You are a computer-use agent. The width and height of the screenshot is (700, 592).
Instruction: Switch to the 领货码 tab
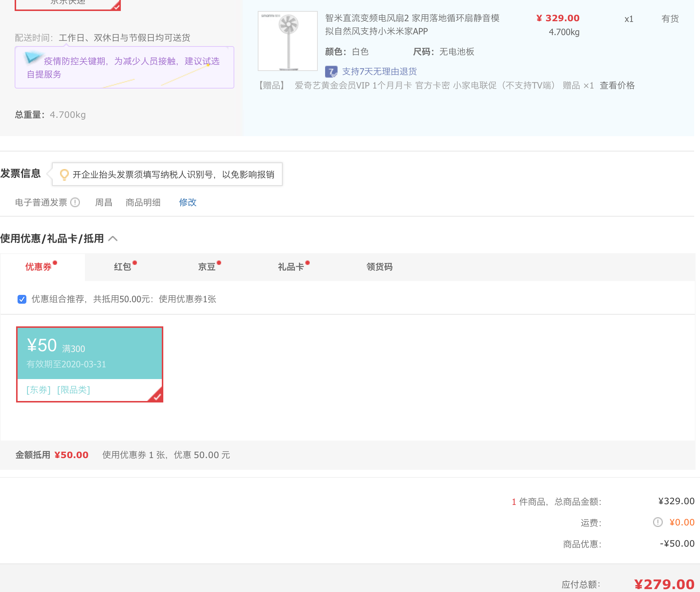(380, 267)
